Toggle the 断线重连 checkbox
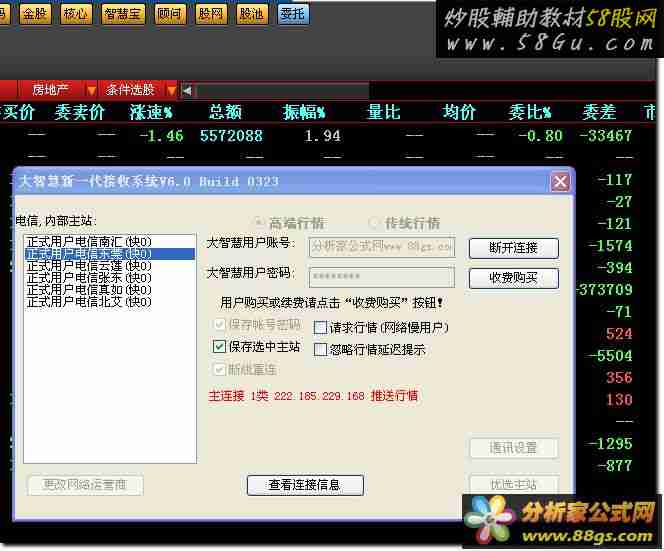Screen dimensions: 664x551 click(219, 369)
